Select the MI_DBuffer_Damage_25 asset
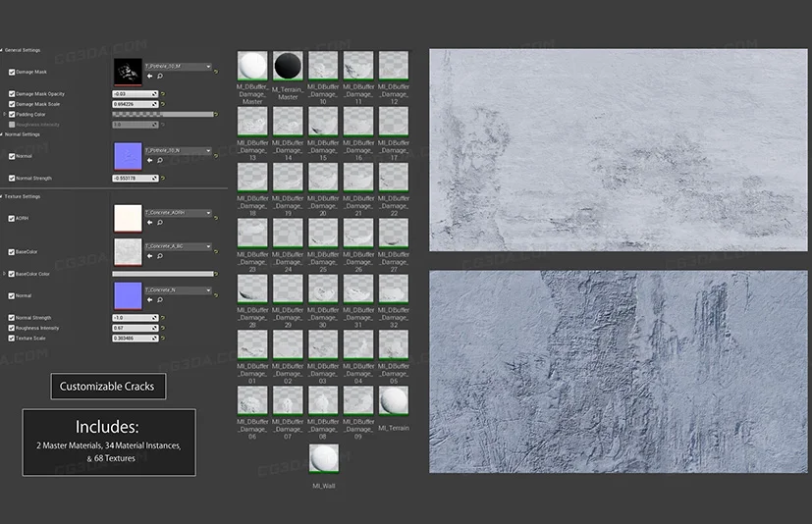 (323, 233)
